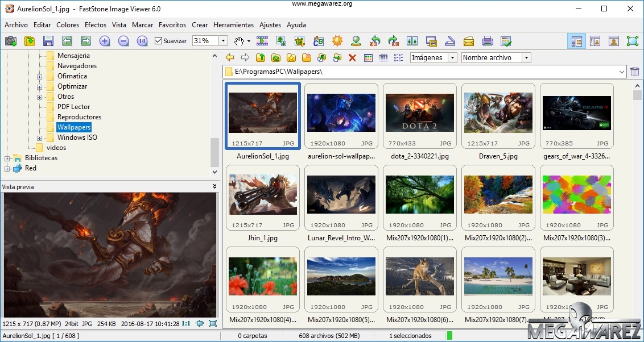Go to previous image with green left arrow
Viewport: 644px width, 342px height.
click(67, 41)
